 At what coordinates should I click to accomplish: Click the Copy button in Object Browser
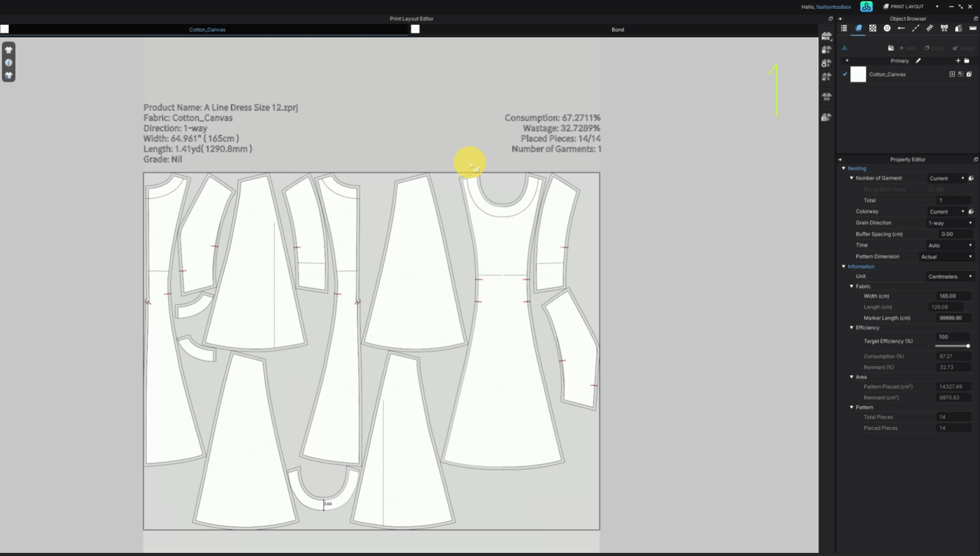934,48
